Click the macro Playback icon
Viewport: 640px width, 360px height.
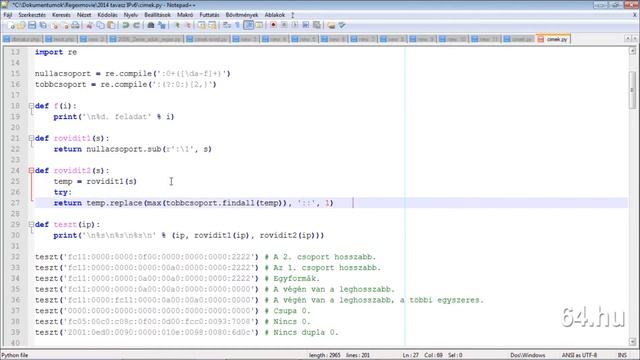[295, 25]
